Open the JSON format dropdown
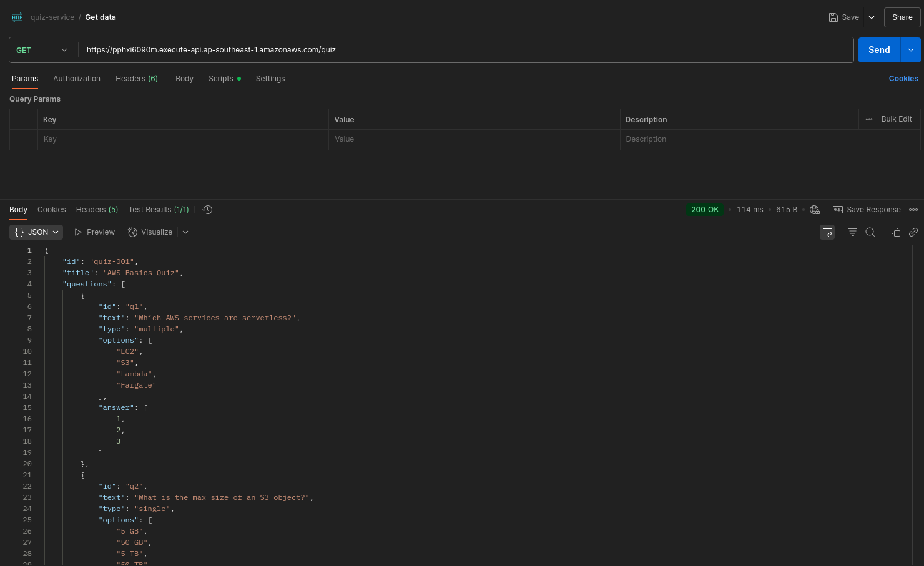 (x=36, y=232)
